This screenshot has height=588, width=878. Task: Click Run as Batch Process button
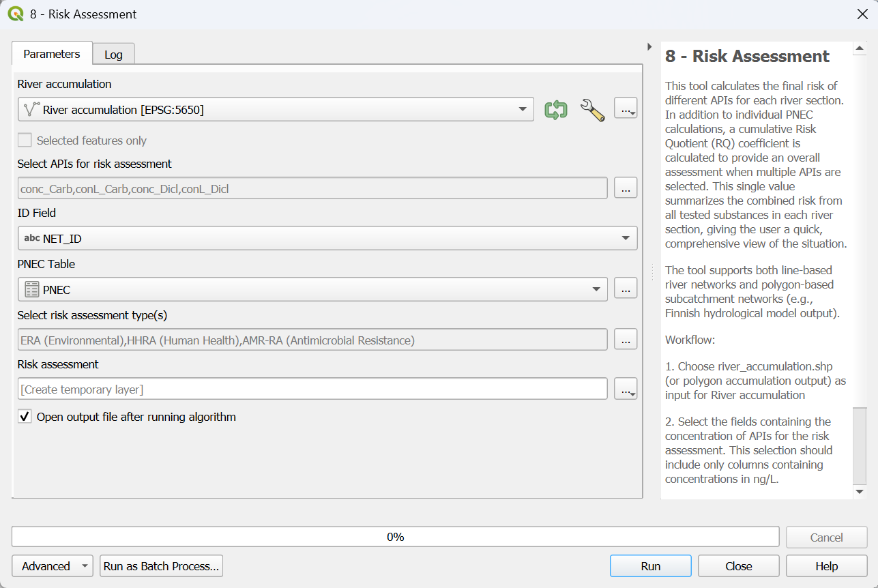162,566
